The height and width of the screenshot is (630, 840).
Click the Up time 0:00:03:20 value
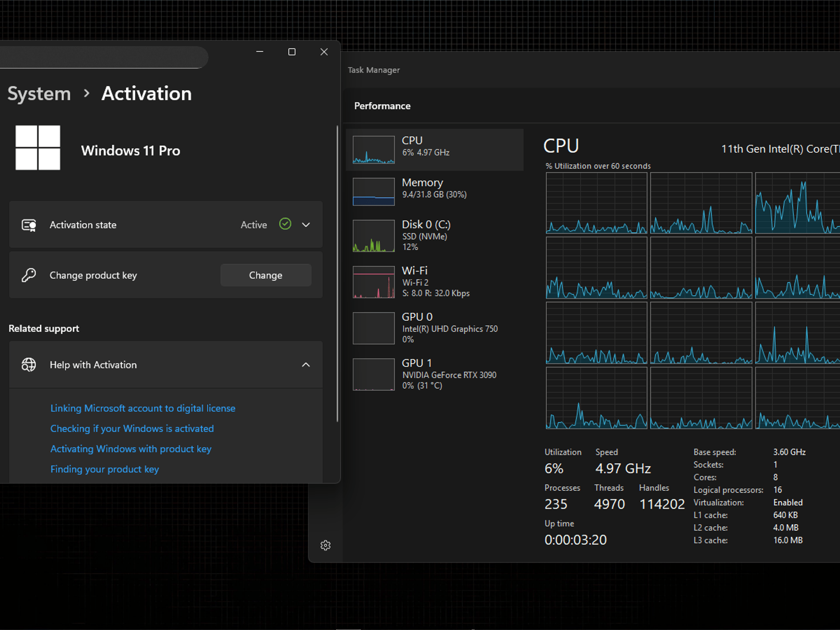[575, 540]
